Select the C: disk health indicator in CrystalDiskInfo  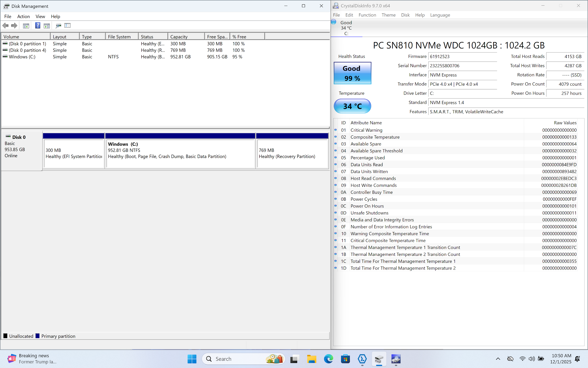[x=346, y=28]
